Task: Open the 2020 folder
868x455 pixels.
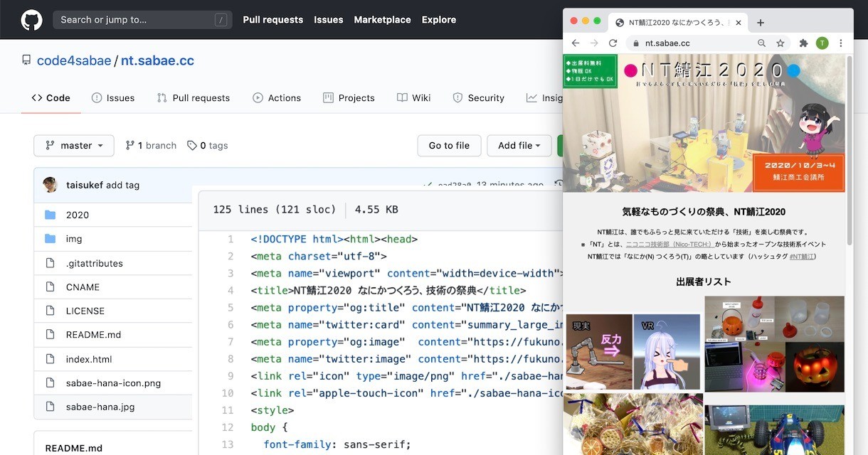Action: [x=78, y=215]
